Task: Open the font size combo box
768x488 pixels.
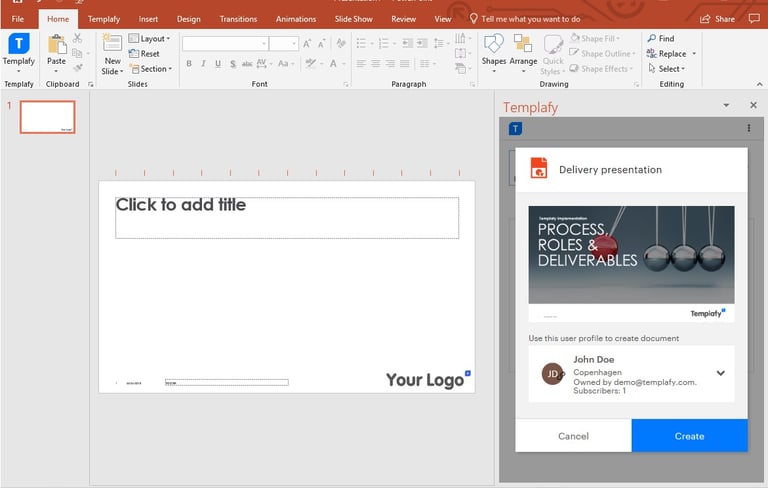Action: coord(284,44)
